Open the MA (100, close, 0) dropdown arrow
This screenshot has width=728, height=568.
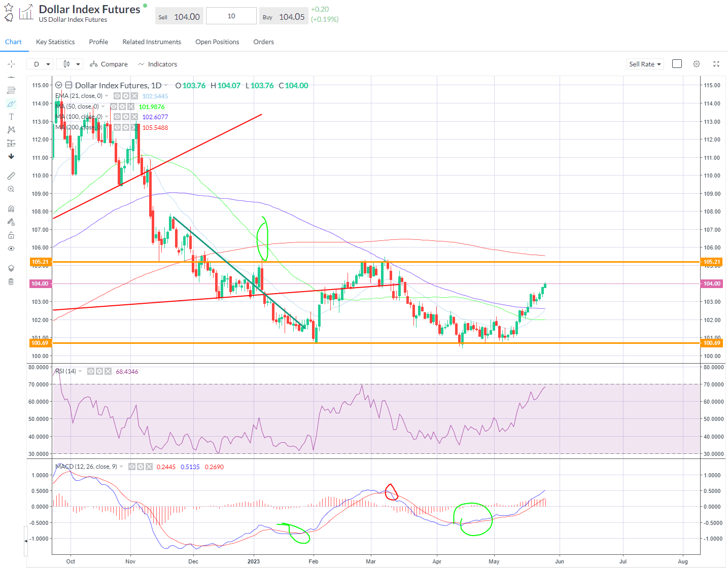click(107, 117)
